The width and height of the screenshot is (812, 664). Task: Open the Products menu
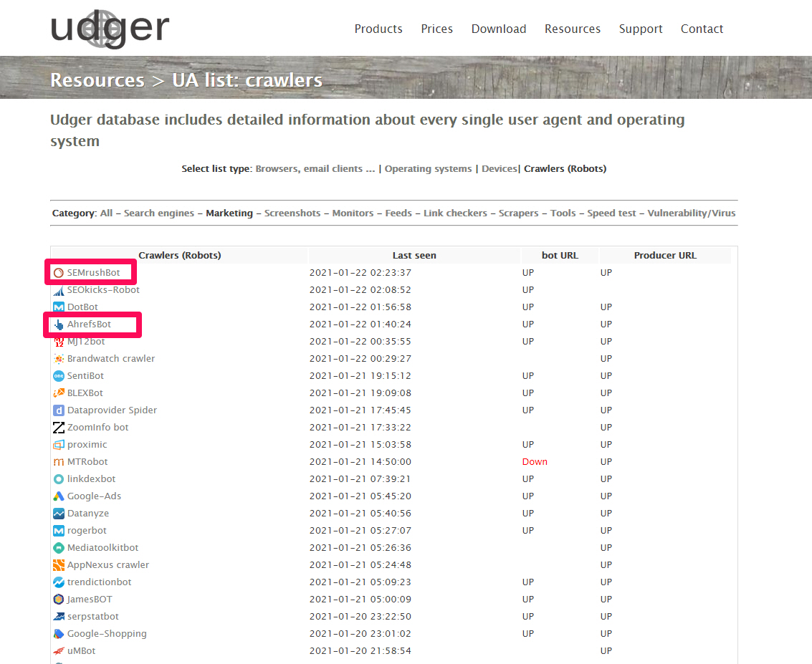point(378,29)
